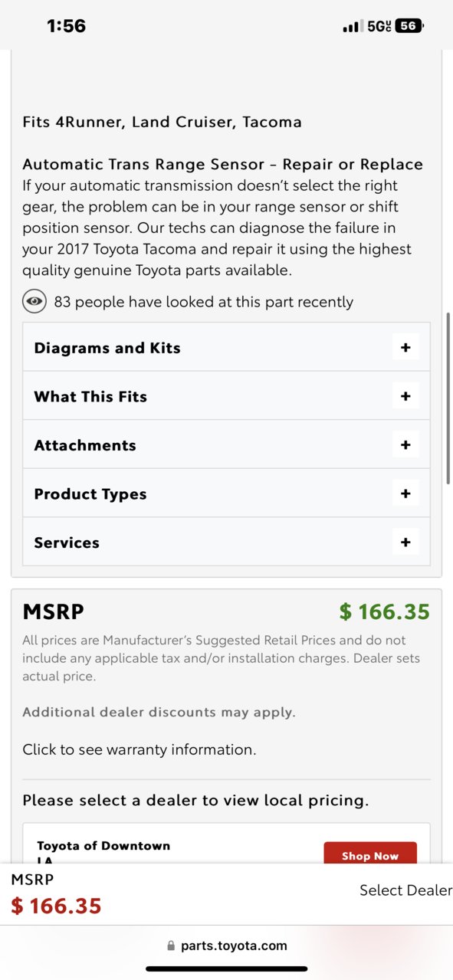Tap the cellular signal bars icon
The width and height of the screenshot is (453, 980).
[351, 27]
